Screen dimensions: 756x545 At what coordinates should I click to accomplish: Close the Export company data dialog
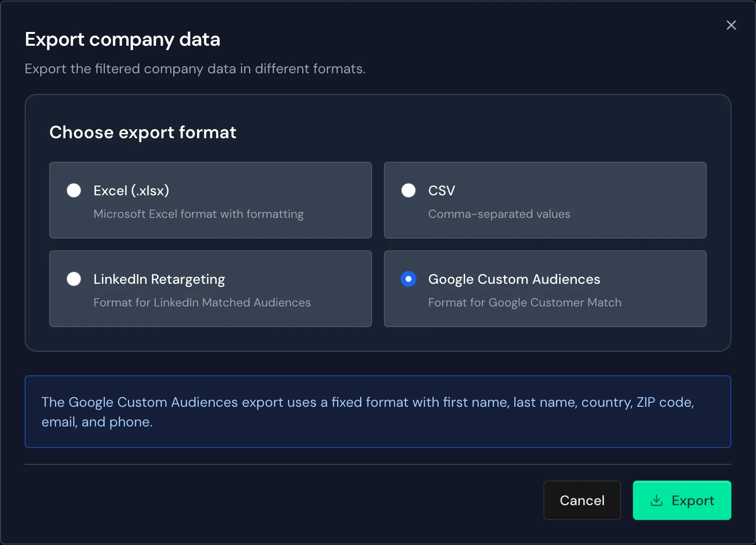[731, 25]
